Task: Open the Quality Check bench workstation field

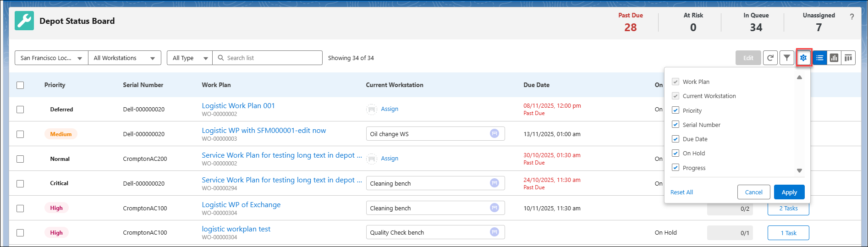Action: pos(435,232)
